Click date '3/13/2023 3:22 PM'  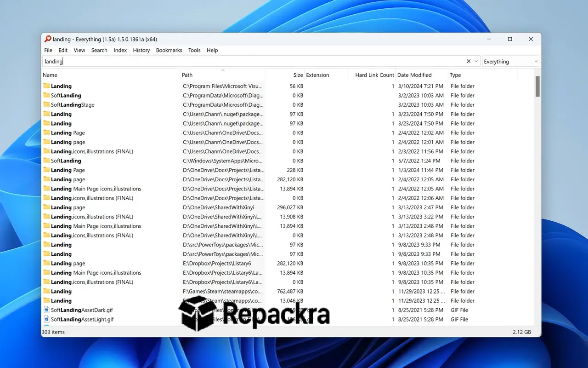coord(420,217)
